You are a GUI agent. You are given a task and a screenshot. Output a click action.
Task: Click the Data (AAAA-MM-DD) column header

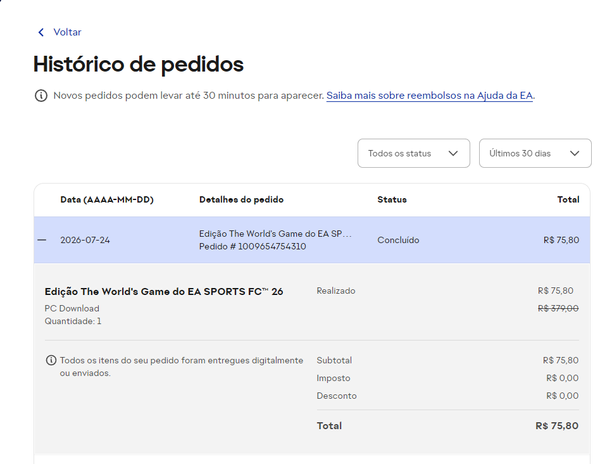click(x=107, y=200)
